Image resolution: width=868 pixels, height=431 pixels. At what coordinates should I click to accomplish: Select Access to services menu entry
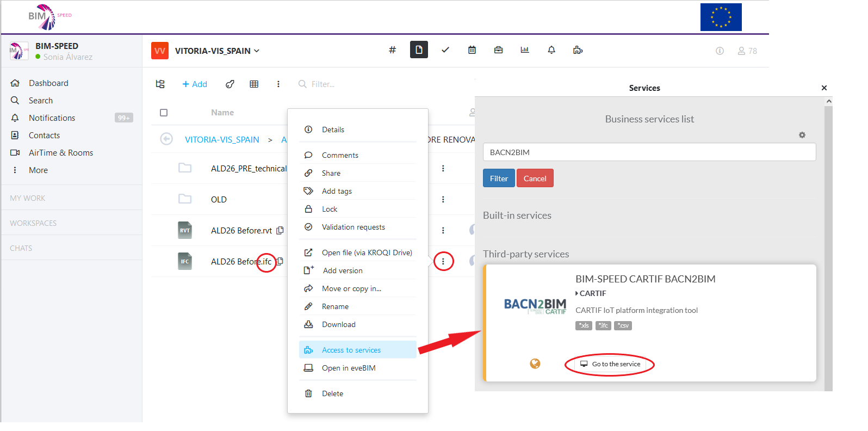coord(358,350)
